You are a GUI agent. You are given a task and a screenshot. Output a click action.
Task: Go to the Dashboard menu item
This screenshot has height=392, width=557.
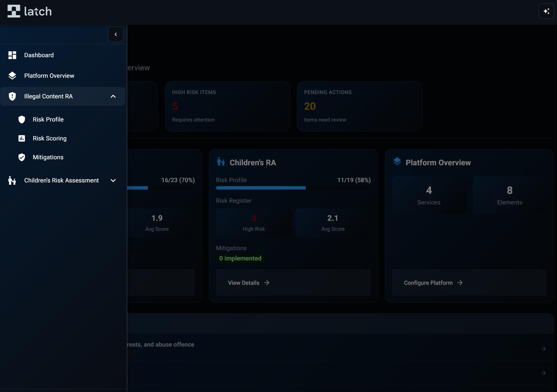click(39, 55)
